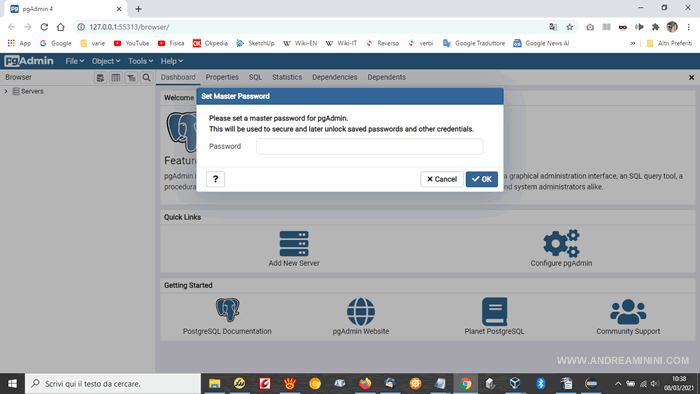Open the Google News AI bookmark

(x=541, y=43)
